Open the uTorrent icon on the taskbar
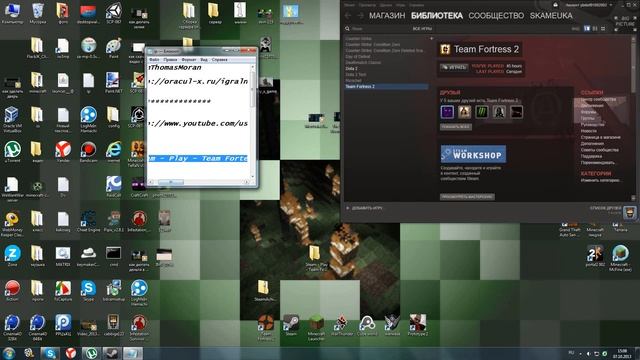The height and width of the screenshot is (360, 640). [91, 353]
